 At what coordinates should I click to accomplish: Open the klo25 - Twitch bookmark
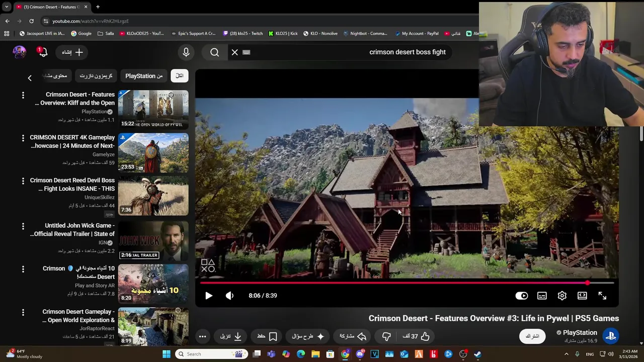(243, 34)
